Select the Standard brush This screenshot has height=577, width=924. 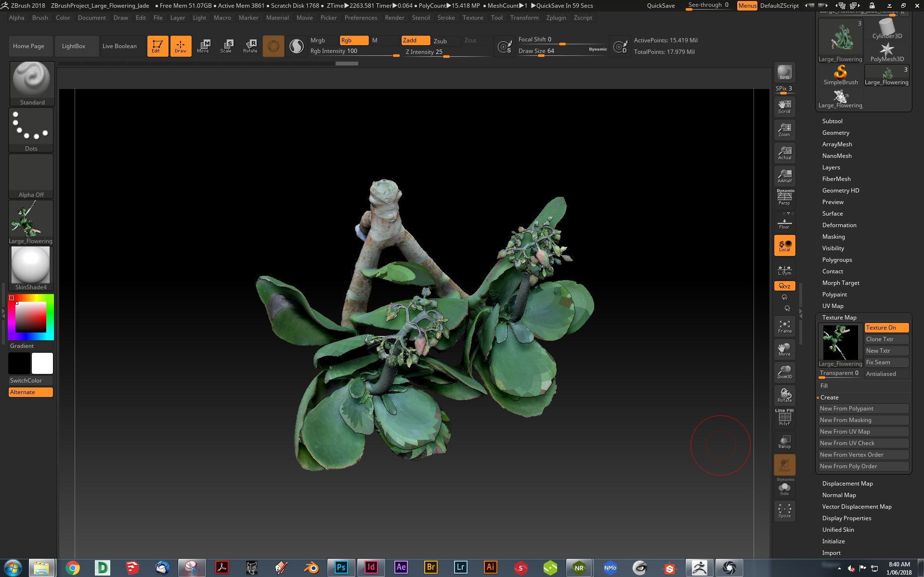32,82
